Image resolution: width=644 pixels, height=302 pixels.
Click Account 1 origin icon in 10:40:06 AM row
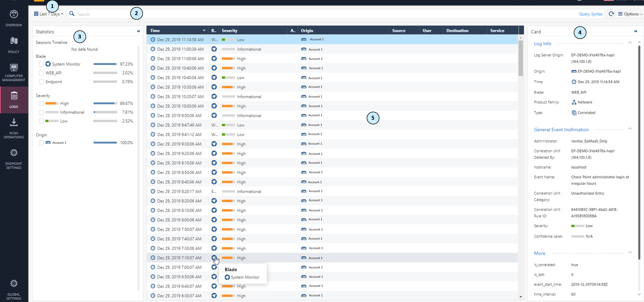pyautogui.click(x=304, y=68)
